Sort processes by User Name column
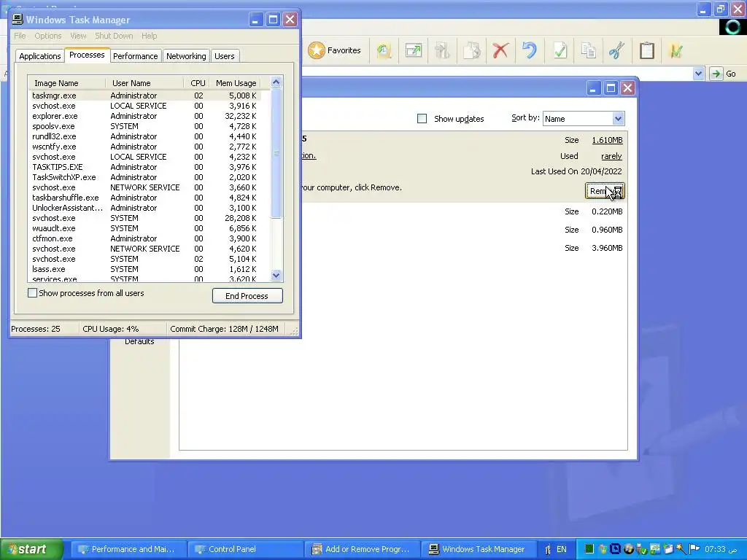 145,83
